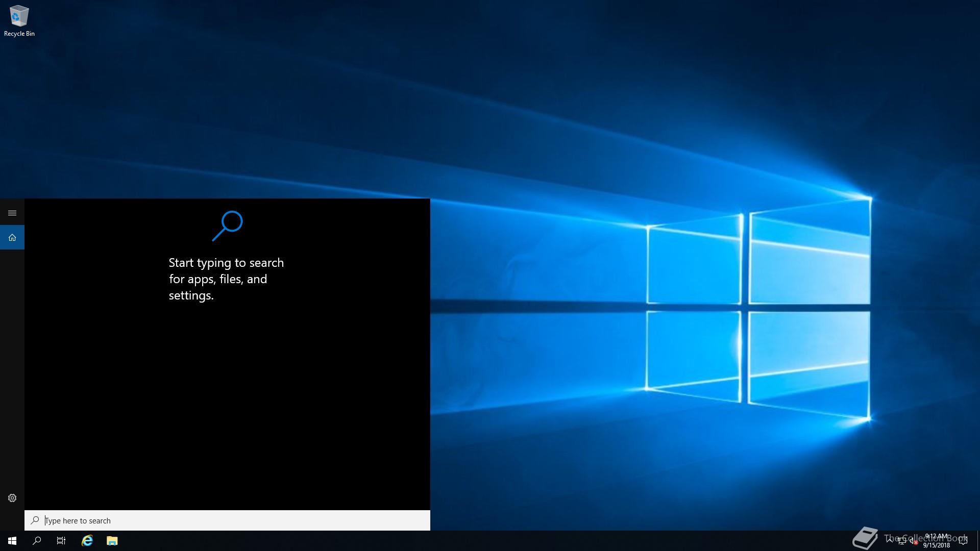
Task: Launch Internet Explorer from taskbar
Action: pos(87,541)
